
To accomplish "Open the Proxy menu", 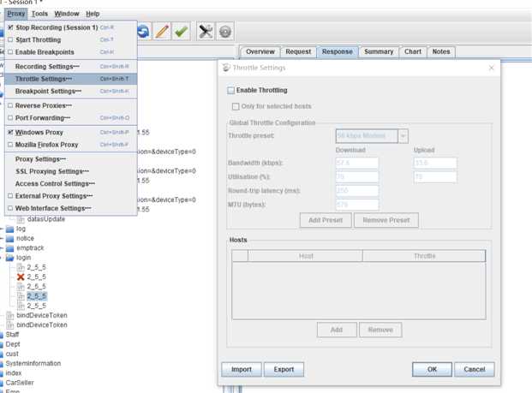I will pos(16,14).
